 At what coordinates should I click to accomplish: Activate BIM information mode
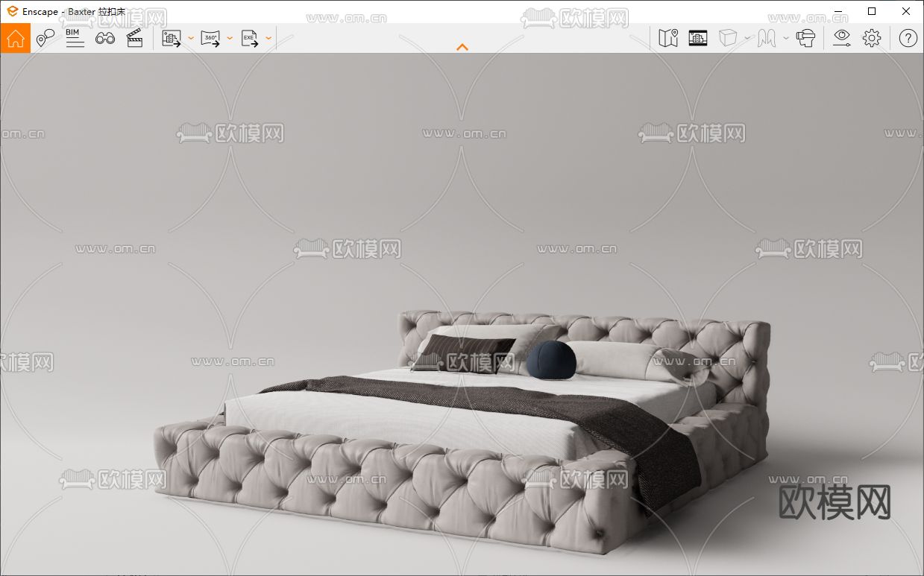pos(73,38)
